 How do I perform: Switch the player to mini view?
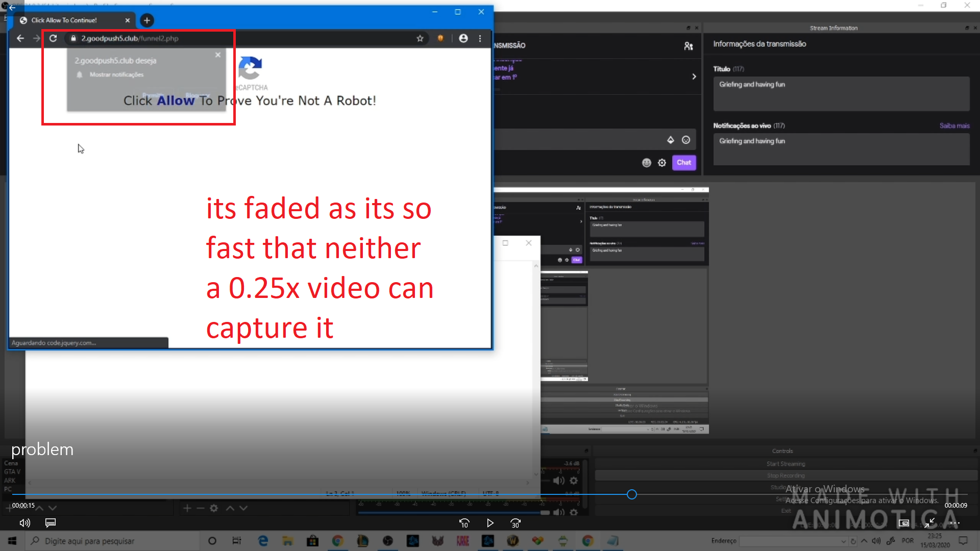coord(904,523)
